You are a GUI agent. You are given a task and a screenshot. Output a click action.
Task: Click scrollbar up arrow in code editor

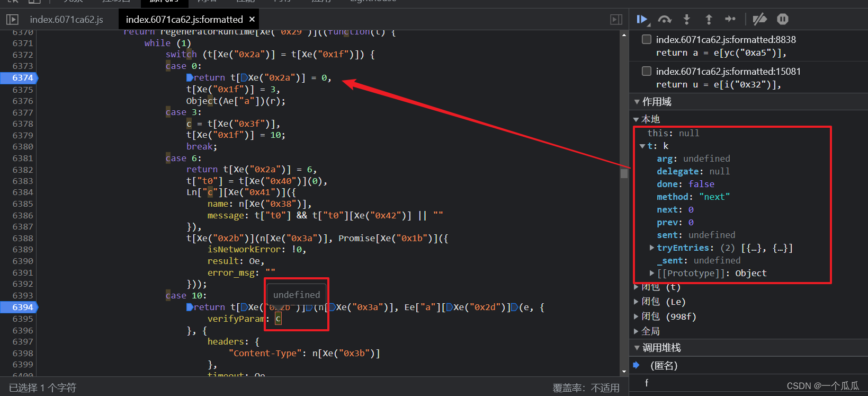624,35
